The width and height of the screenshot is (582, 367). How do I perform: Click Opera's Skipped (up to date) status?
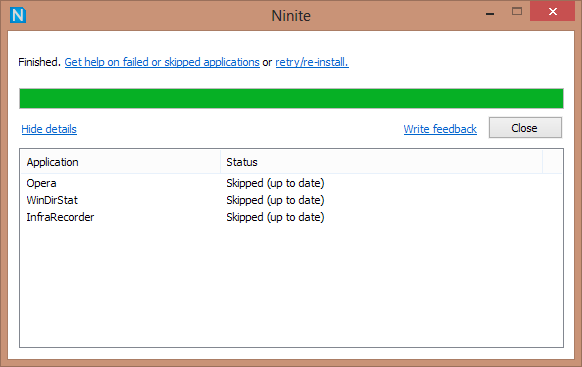275,183
